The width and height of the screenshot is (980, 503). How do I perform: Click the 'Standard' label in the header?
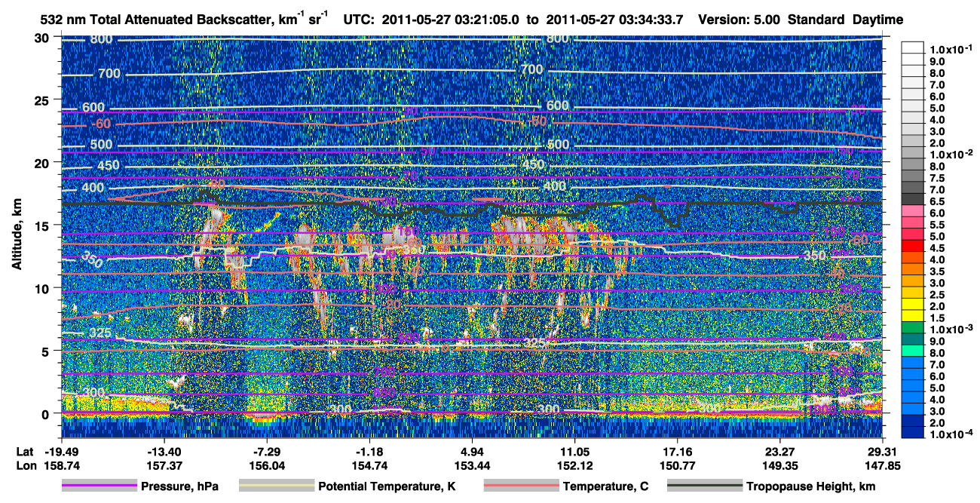[x=816, y=20]
